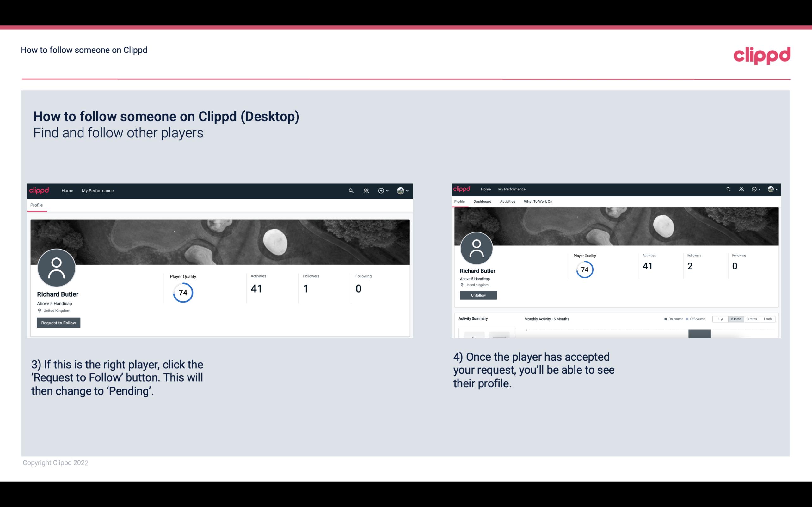Click the 'Request to Follow' button
The width and height of the screenshot is (812, 507).
pyautogui.click(x=58, y=323)
